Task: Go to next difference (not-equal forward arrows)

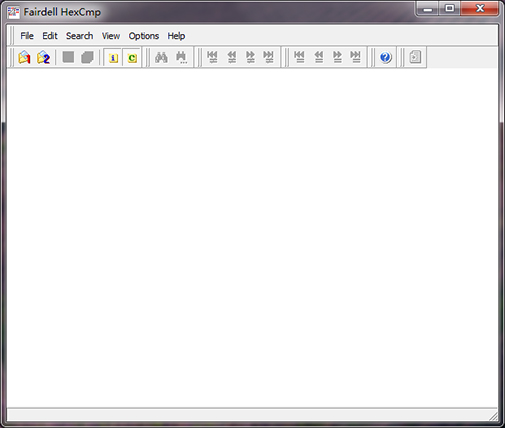Action: click(x=250, y=57)
